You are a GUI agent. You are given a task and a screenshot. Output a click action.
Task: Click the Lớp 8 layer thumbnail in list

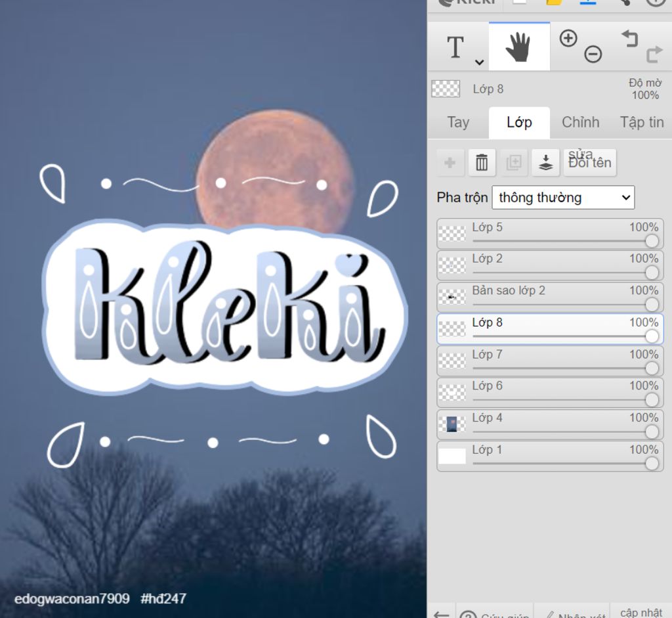pyautogui.click(x=451, y=329)
